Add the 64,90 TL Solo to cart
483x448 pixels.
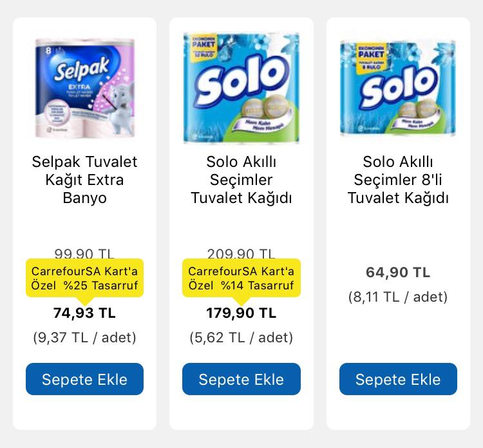[398, 379]
